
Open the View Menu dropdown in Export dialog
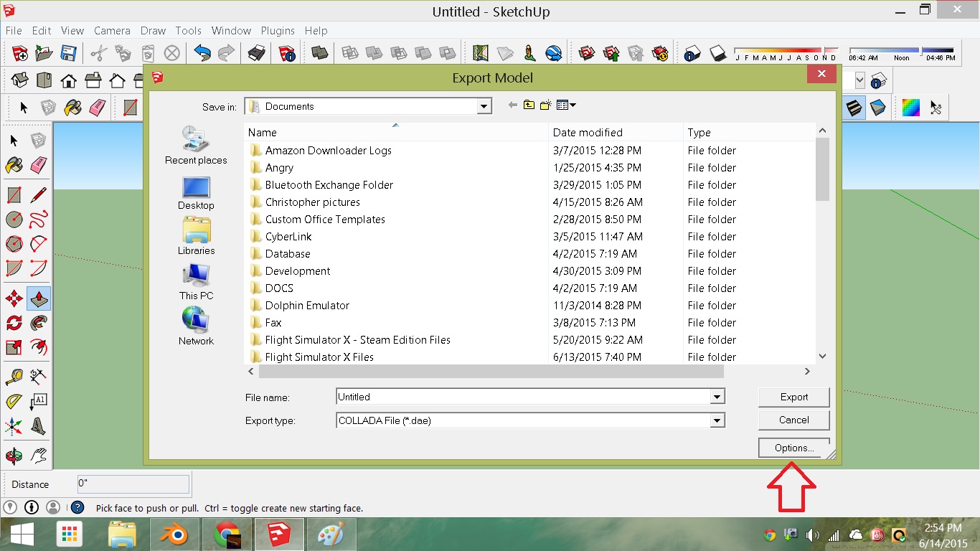point(566,105)
